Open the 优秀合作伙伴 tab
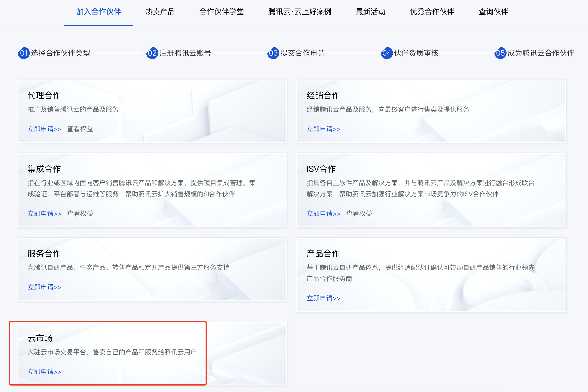 (x=432, y=12)
